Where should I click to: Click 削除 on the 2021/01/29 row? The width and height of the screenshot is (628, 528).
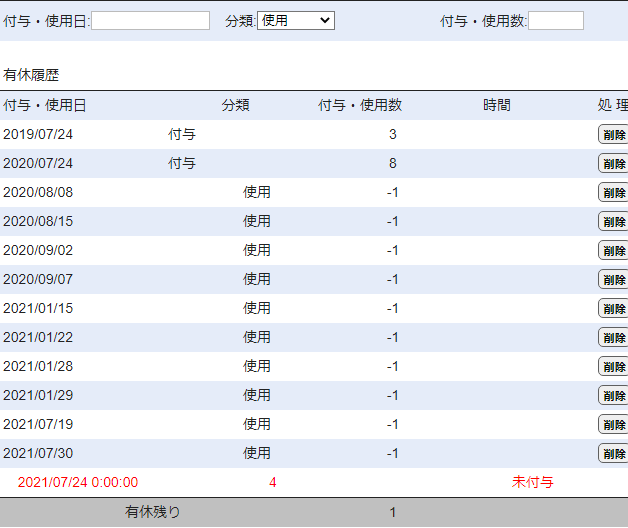click(613, 396)
